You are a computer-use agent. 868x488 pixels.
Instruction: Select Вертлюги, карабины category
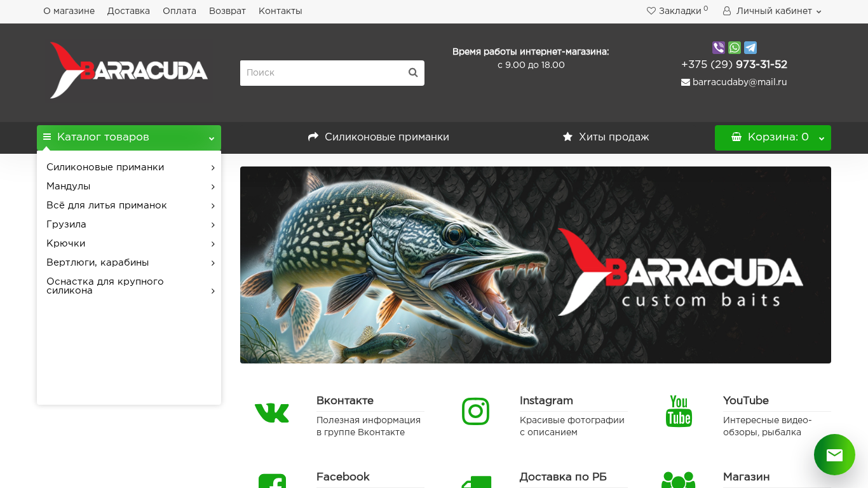(x=97, y=262)
